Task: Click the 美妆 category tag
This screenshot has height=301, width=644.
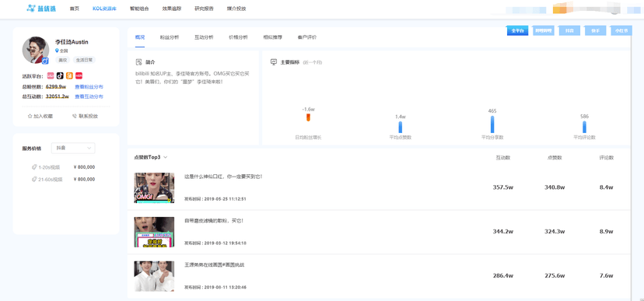Action: coord(62,60)
